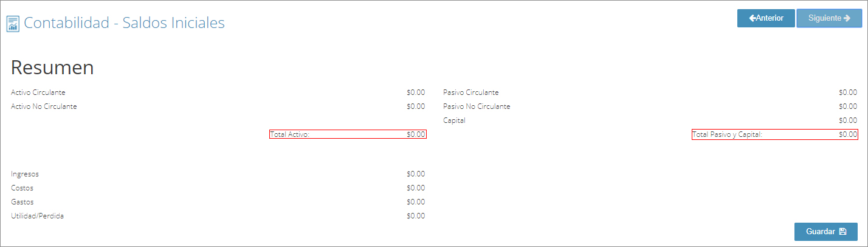The width and height of the screenshot is (868, 247).
Task: Click the Capital row label
Action: (454, 120)
